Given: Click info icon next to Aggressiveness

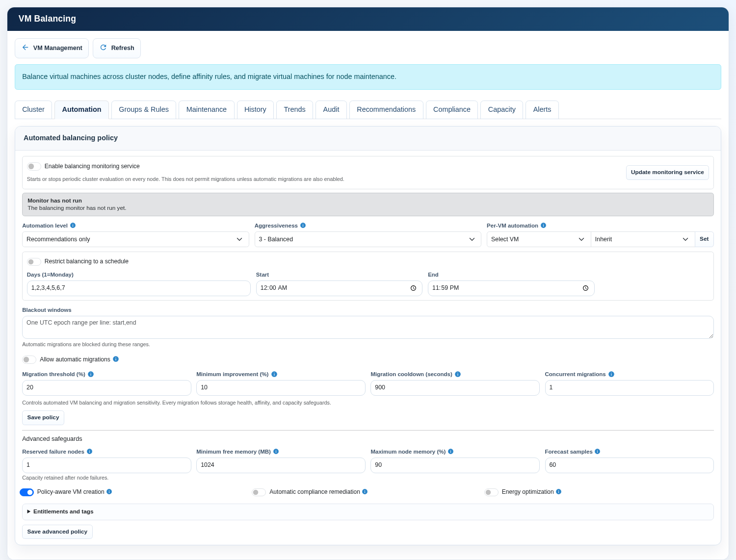Looking at the screenshot, I should click(x=303, y=226).
